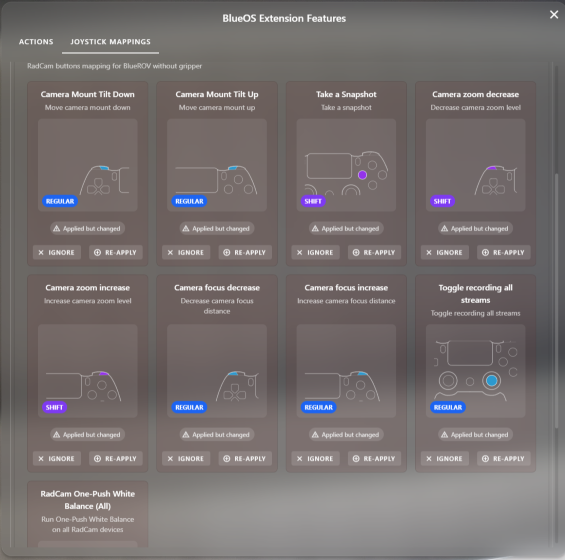The height and width of the screenshot is (560, 565).
Task: Click the REGULAR badge on Toggle recording all streams
Action: click(x=448, y=407)
